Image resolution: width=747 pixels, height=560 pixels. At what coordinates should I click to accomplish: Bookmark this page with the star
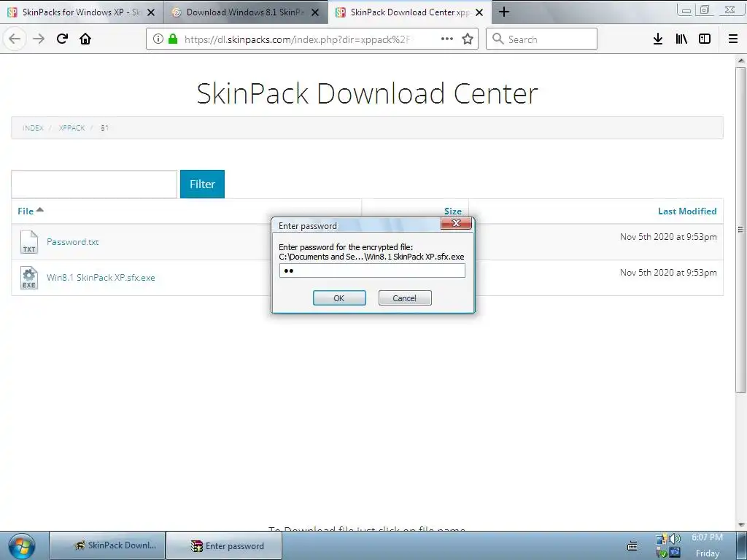468,39
